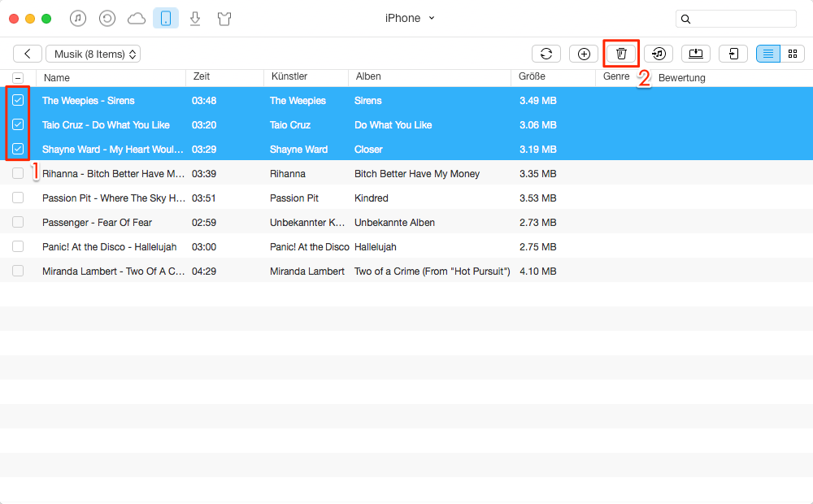Uncheck Taio Cruz - Do What You Like checkbox
Image resolution: width=813 pixels, height=504 pixels.
pos(18,124)
